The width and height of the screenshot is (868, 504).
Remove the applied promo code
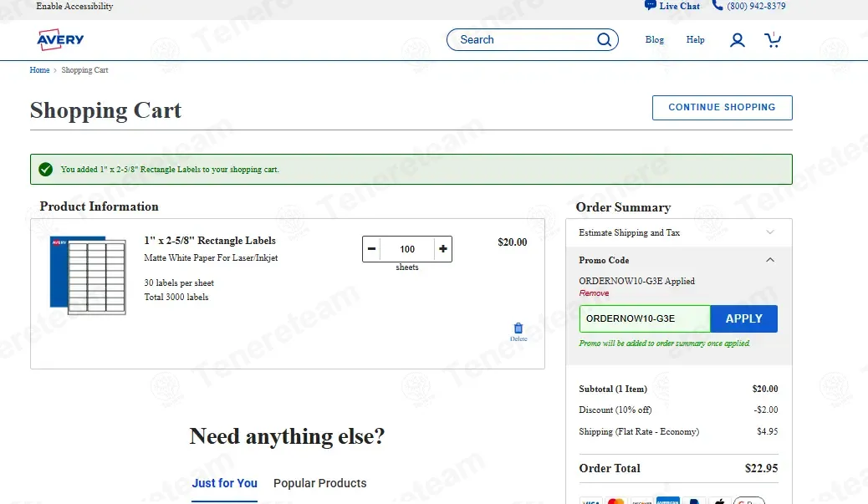click(594, 293)
